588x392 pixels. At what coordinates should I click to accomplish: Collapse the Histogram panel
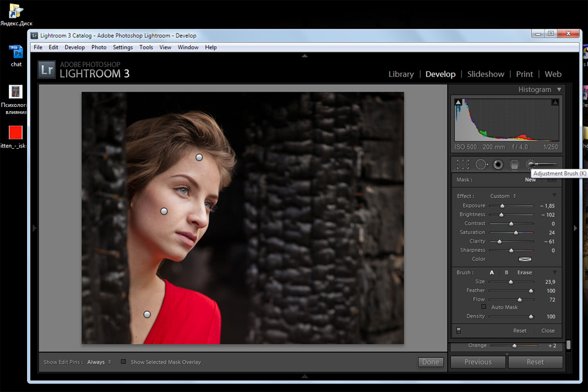tap(559, 89)
